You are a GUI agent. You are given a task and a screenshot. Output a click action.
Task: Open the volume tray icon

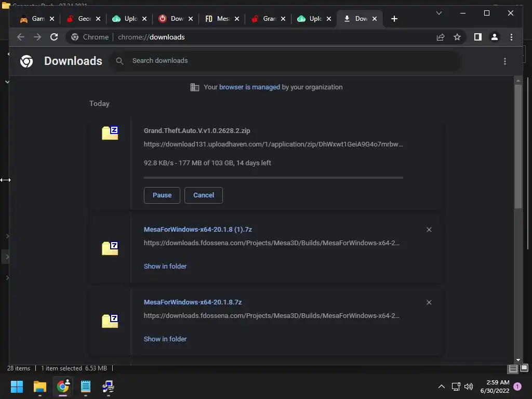point(469,387)
